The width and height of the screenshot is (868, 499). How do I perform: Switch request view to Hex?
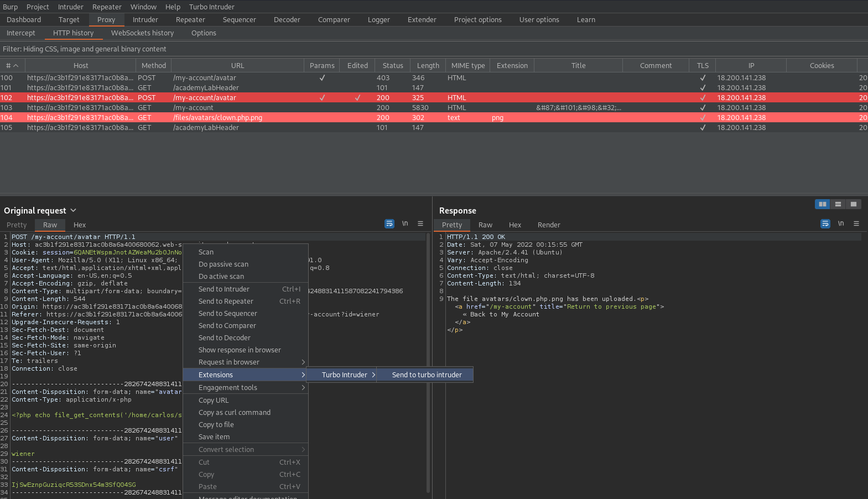point(80,225)
